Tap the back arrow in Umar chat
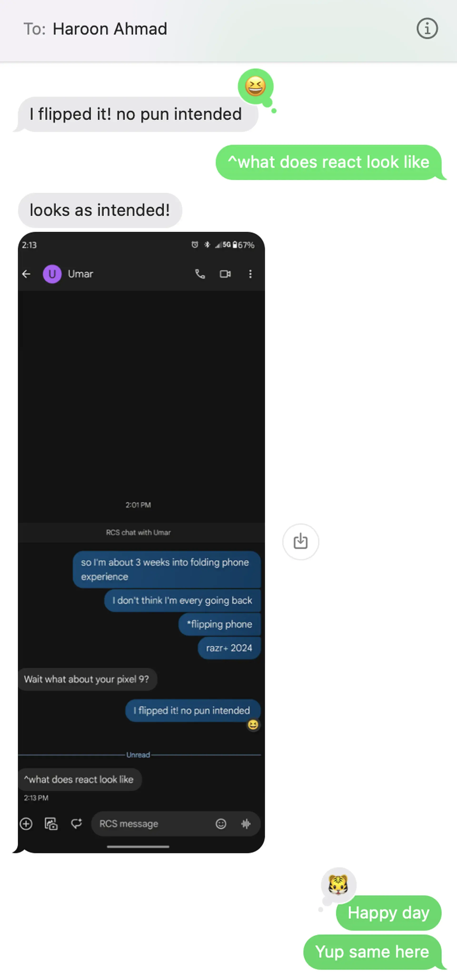Image resolution: width=457 pixels, height=980 pixels. coord(27,273)
